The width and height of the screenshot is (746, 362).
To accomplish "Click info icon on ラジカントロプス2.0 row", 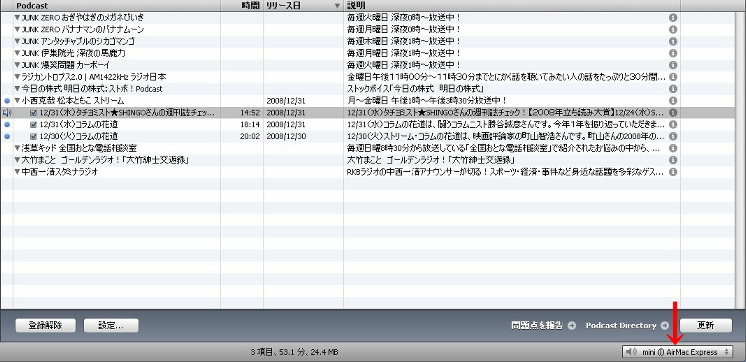I will coord(673,77).
